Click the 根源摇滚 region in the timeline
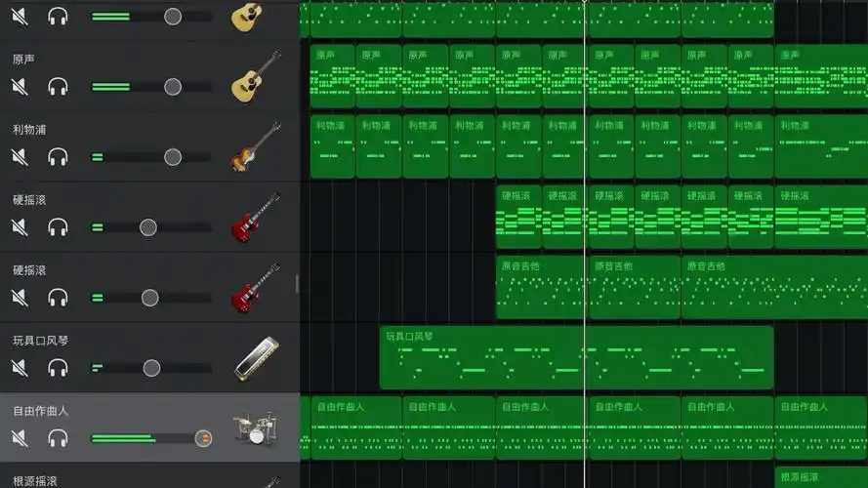868x488 pixels. 820,478
